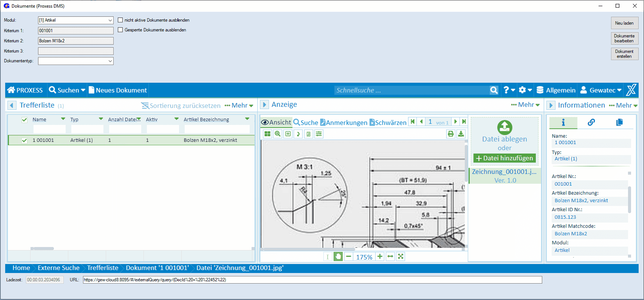Zoom in with the plus button
Image resolution: width=644 pixels, height=300 pixels.
click(x=380, y=257)
